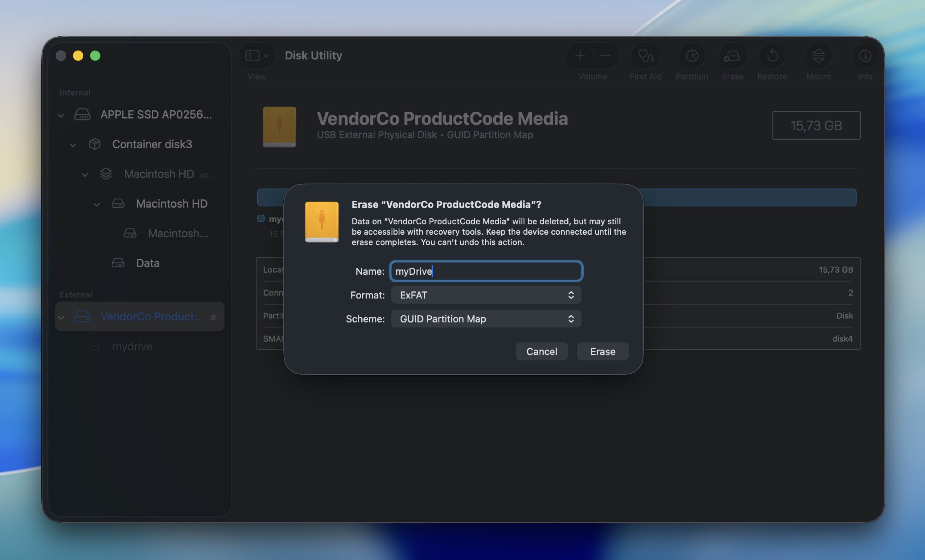Open the Scheme GUID Partition Map dropdown
Viewport: 925px width, 560px height.
[x=486, y=319]
